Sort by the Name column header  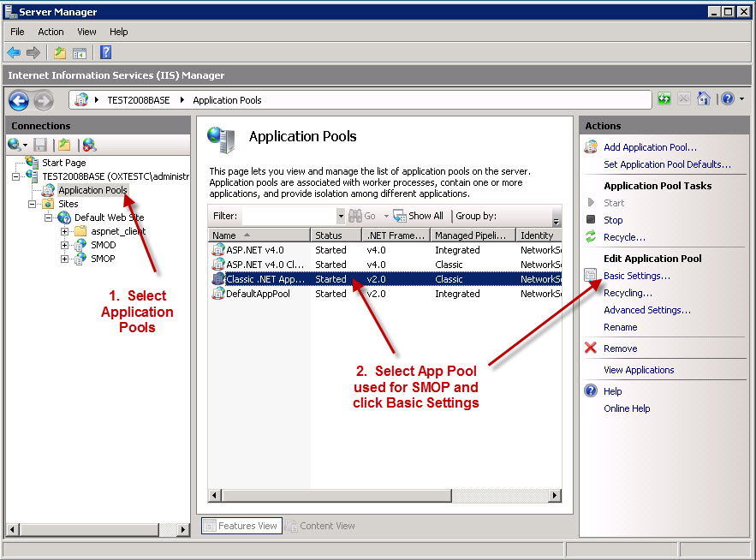point(259,235)
